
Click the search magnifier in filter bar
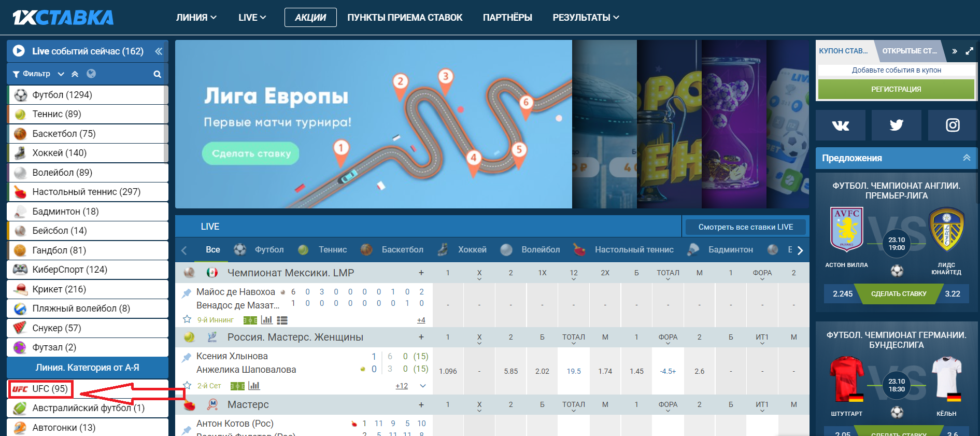pos(157,74)
